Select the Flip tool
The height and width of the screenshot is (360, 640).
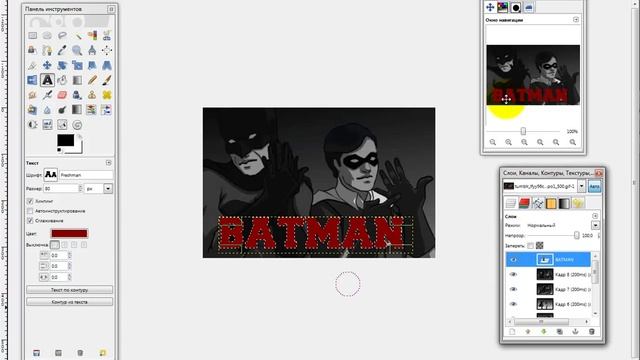(33, 80)
